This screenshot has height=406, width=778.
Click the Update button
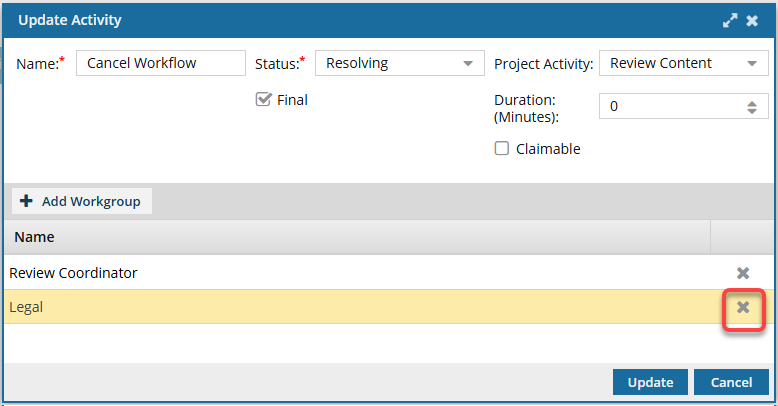click(650, 382)
